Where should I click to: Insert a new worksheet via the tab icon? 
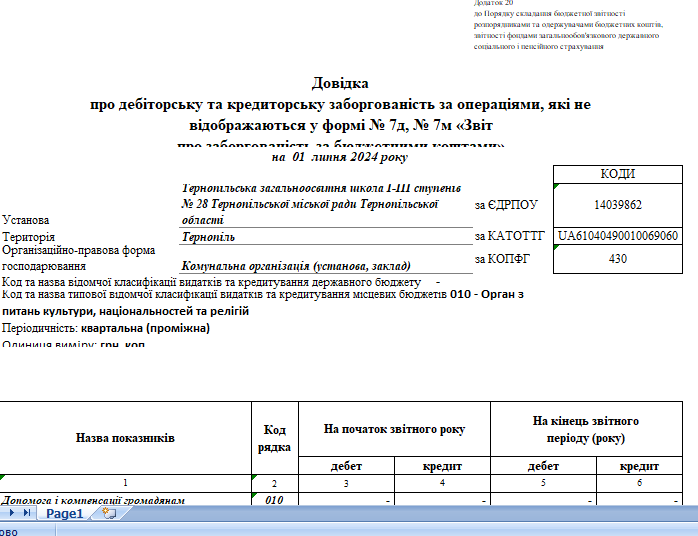coord(109,513)
